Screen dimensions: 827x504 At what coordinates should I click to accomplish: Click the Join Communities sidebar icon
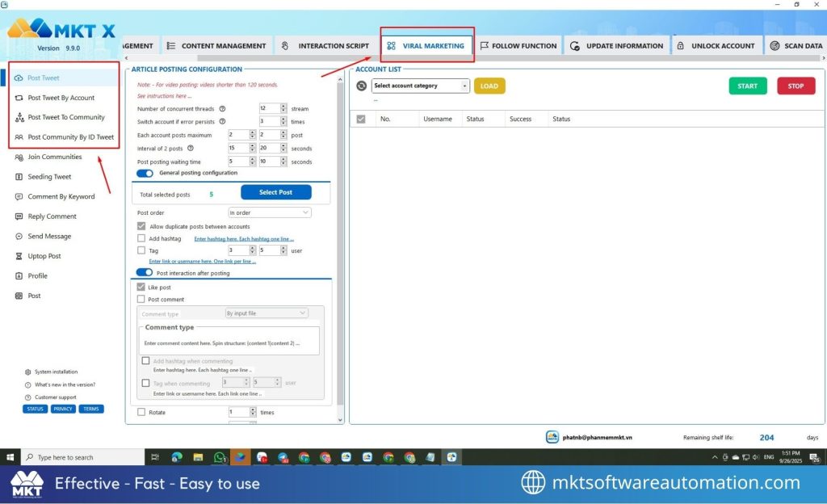coord(19,157)
